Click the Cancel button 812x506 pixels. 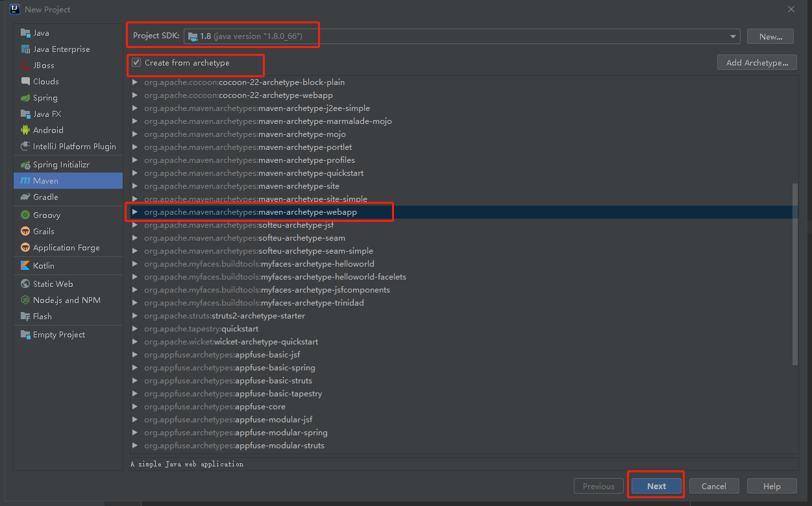click(x=713, y=486)
